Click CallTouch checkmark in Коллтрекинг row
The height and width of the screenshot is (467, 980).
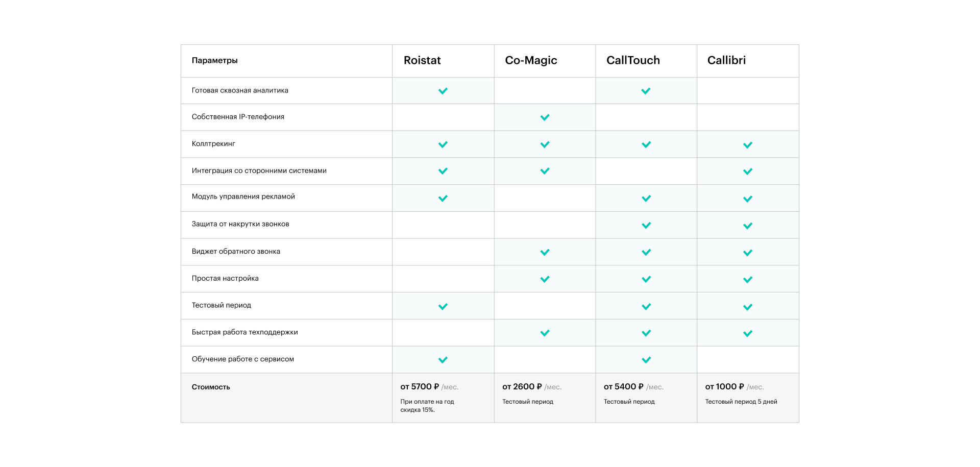tap(646, 144)
